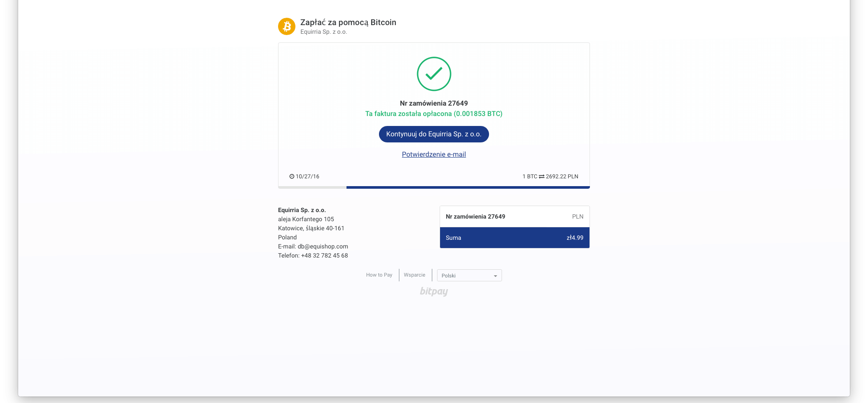This screenshot has width=868, height=403.
Task: Click the bitpay logo at bottom
Action: (434, 291)
